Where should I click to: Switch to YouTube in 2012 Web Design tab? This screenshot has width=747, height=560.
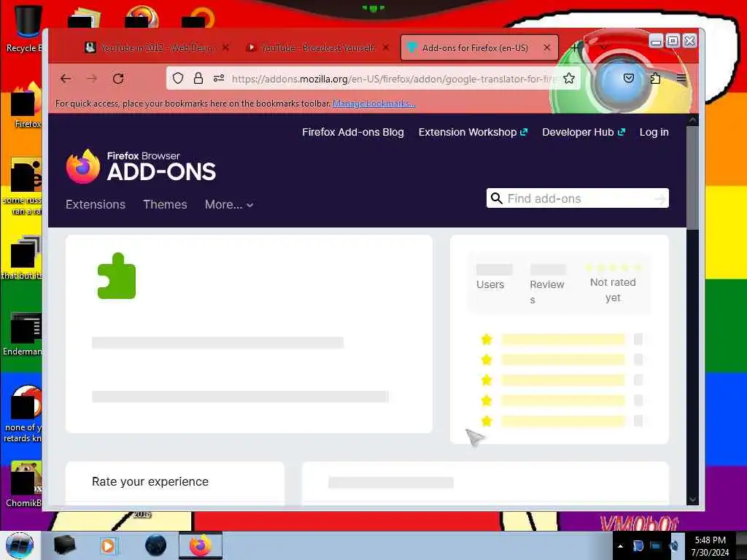point(158,47)
